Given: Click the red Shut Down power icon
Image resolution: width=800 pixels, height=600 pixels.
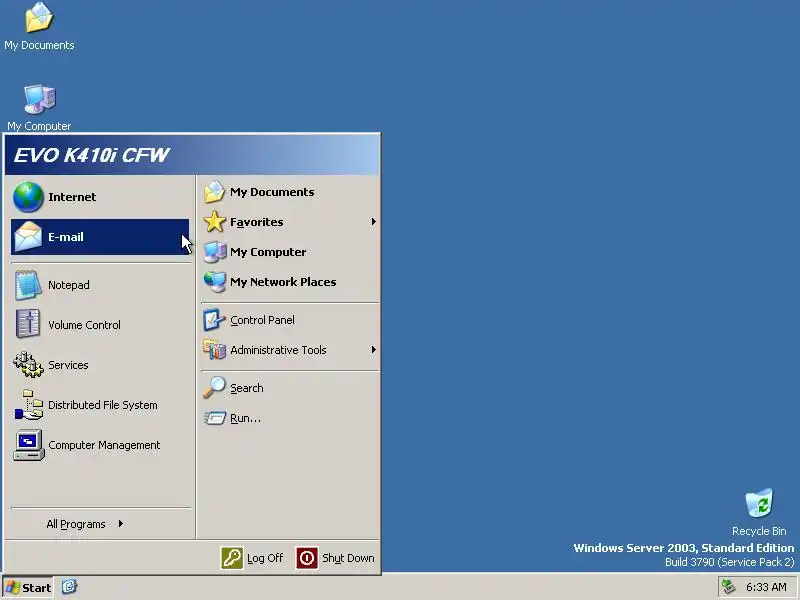Looking at the screenshot, I should pos(307,558).
